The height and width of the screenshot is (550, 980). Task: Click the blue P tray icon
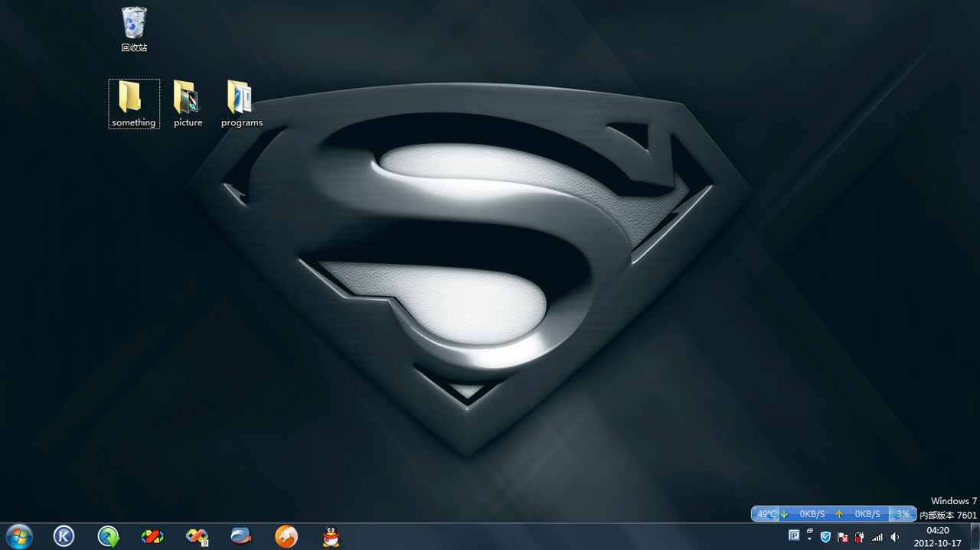[794, 536]
